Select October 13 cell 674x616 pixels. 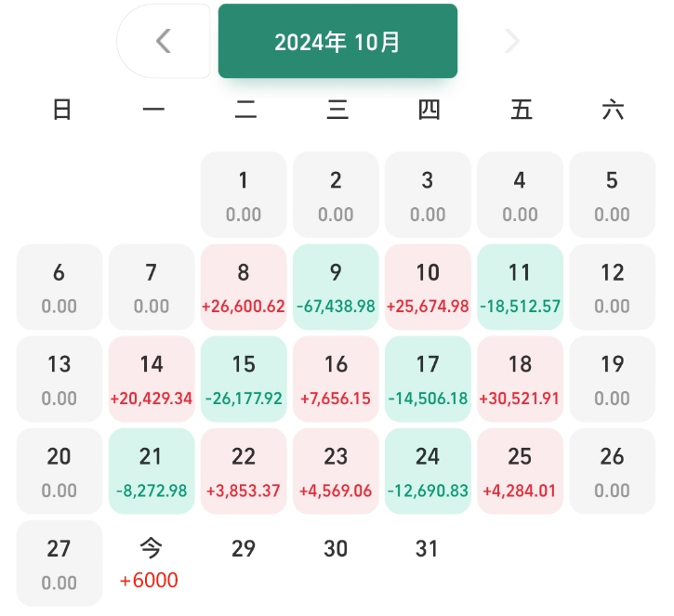pos(59,379)
